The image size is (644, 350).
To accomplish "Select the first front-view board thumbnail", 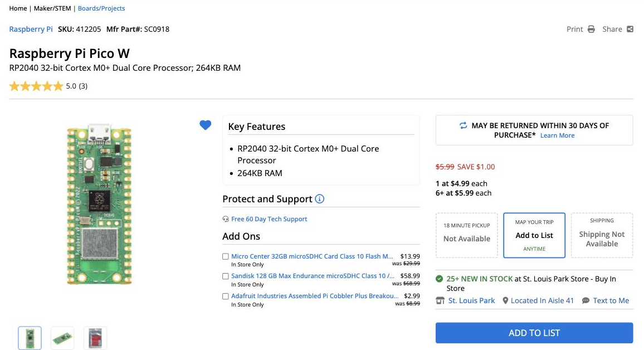I will pos(30,338).
